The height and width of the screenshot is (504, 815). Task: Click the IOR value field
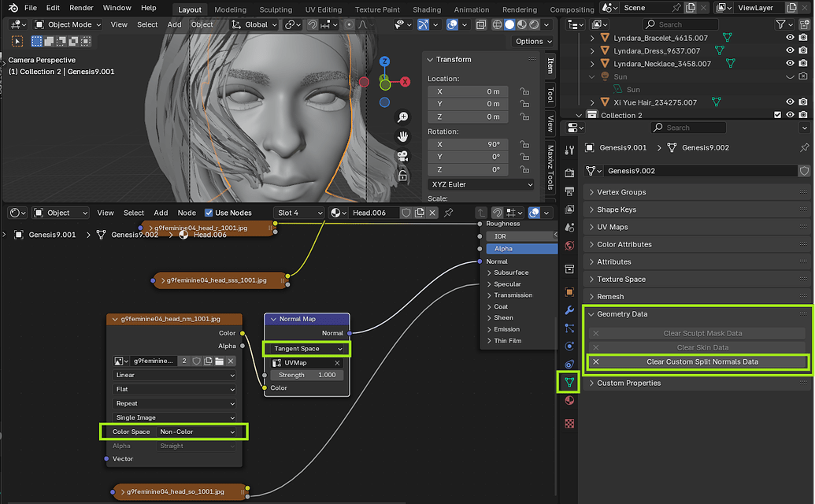(x=522, y=236)
